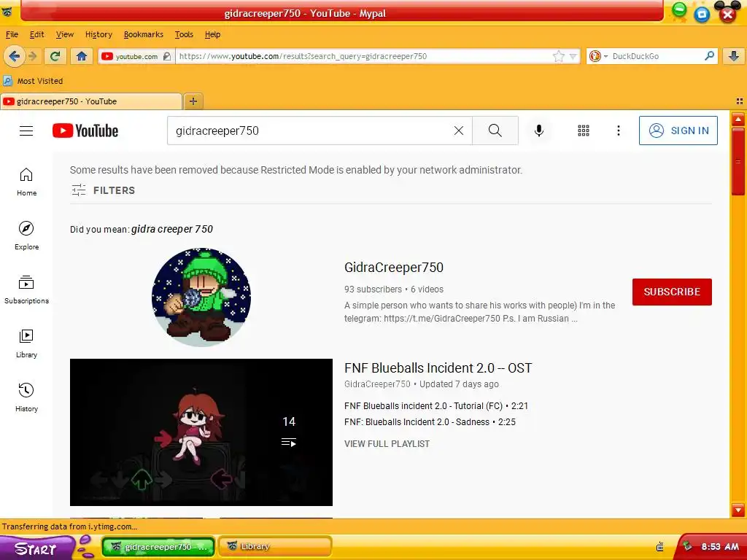Play Blueballs Incident 2.0 - Sadness track
This screenshot has width=747, height=560.
point(430,422)
